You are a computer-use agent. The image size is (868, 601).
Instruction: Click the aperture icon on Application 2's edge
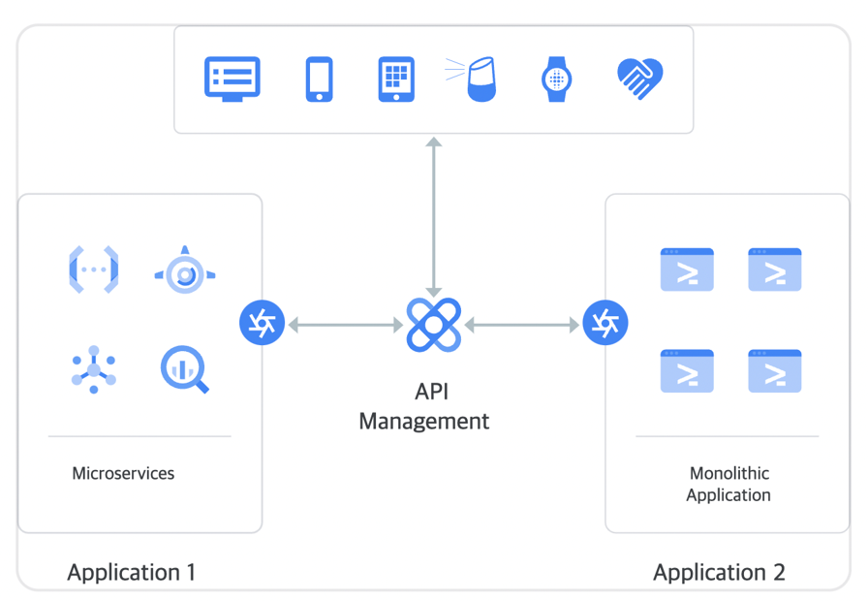[605, 323]
